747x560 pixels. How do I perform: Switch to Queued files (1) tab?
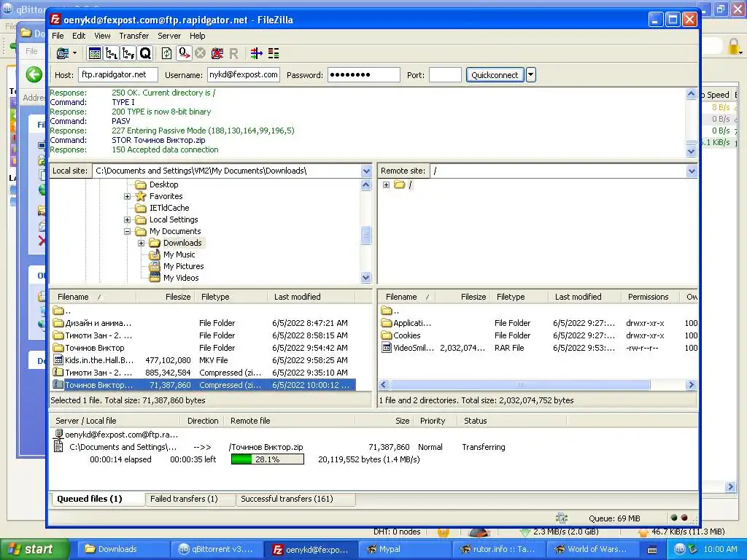click(90, 499)
